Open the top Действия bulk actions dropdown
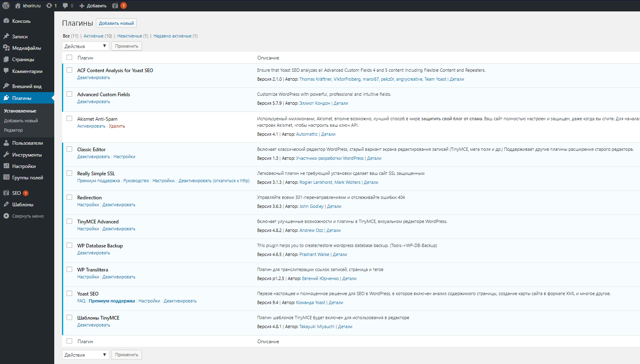This screenshot has height=364, width=640. click(85, 46)
